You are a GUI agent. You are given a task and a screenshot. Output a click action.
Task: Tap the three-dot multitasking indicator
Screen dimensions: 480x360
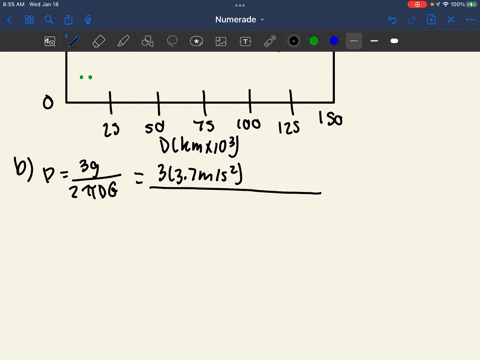point(240,5)
